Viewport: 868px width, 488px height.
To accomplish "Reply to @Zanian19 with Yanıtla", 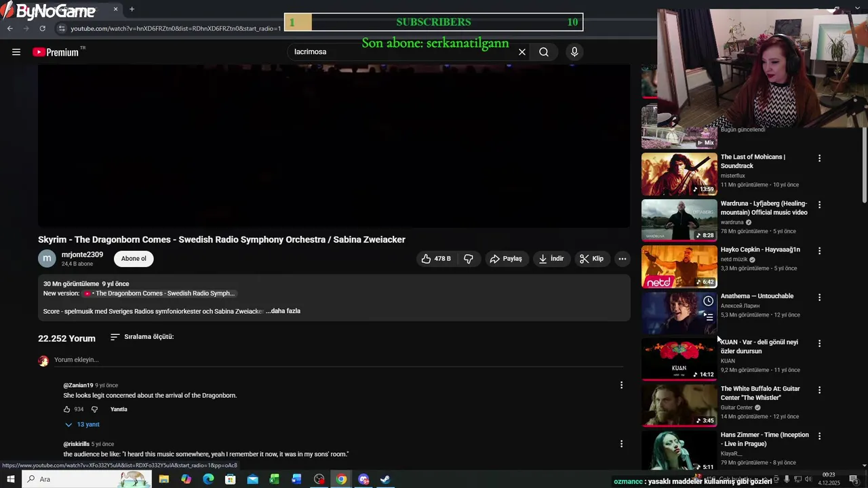I will click(119, 409).
